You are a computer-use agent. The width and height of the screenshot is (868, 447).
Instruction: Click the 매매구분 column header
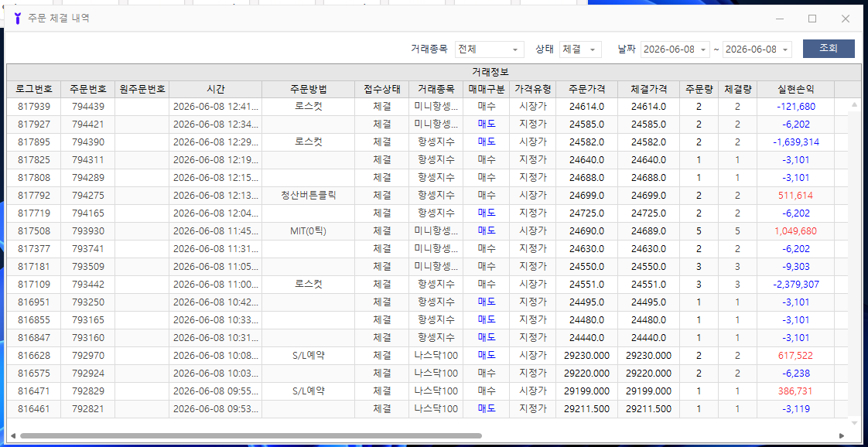click(x=486, y=88)
